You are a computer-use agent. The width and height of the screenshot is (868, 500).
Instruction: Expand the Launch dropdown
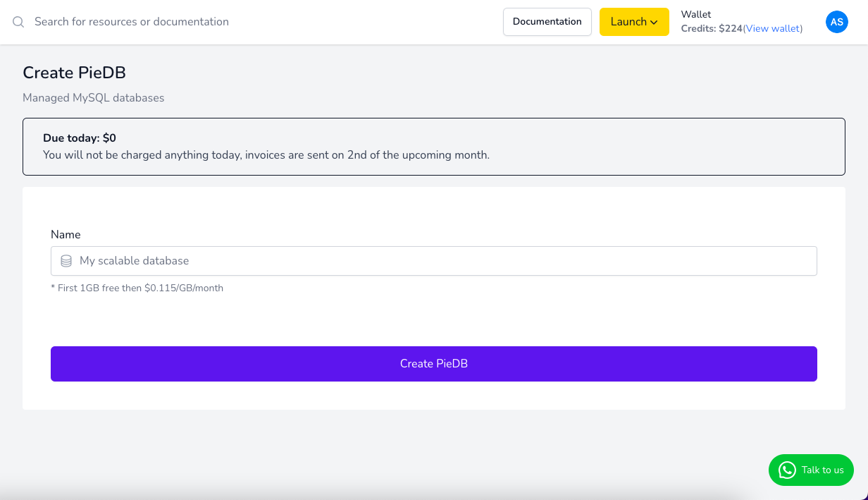[x=634, y=22]
